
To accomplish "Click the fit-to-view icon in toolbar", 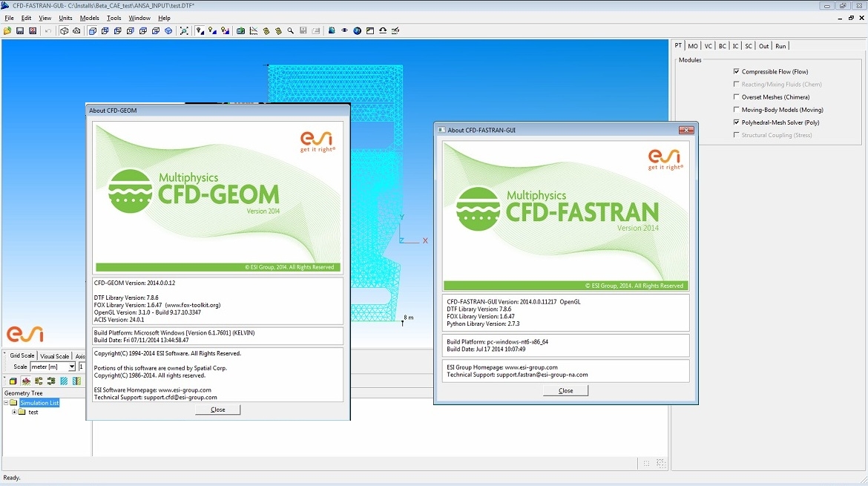I will (x=184, y=31).
